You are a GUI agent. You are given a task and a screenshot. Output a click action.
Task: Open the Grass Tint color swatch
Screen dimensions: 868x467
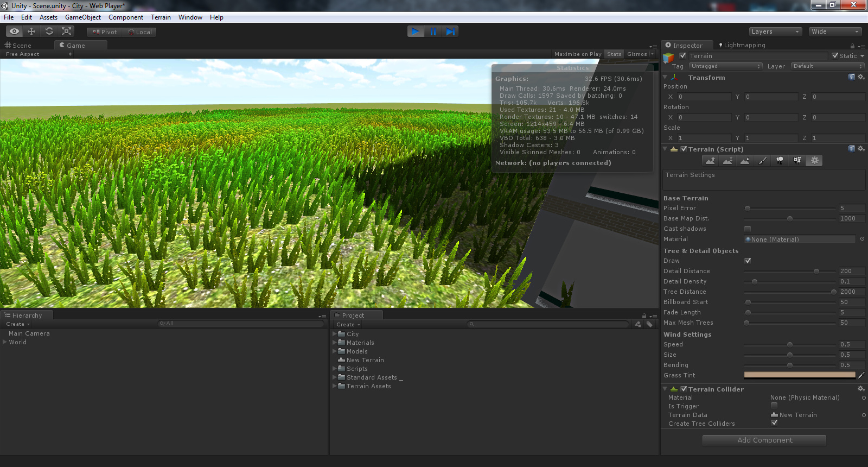[799, 375]
